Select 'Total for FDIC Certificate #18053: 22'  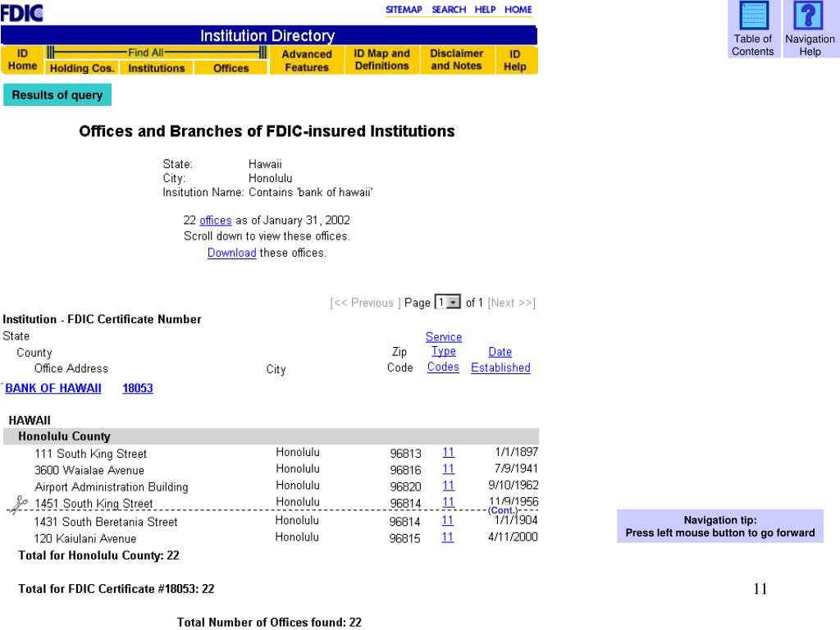click(x=116, y=589)
